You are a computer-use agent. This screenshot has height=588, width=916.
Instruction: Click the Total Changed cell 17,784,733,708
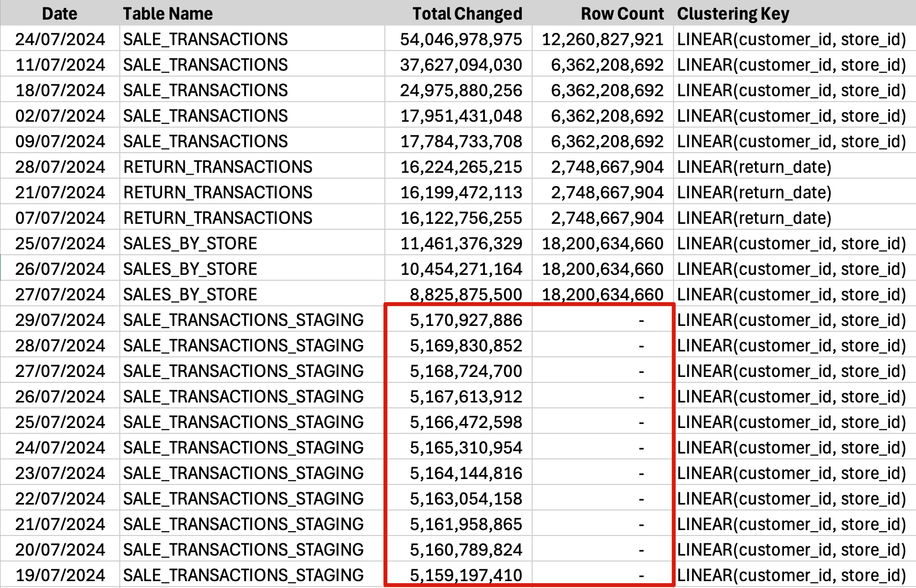[458, 141]
